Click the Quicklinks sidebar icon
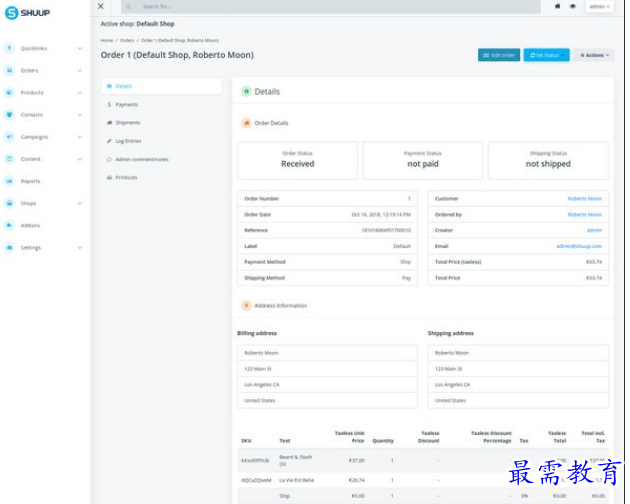 pos(9,48)
